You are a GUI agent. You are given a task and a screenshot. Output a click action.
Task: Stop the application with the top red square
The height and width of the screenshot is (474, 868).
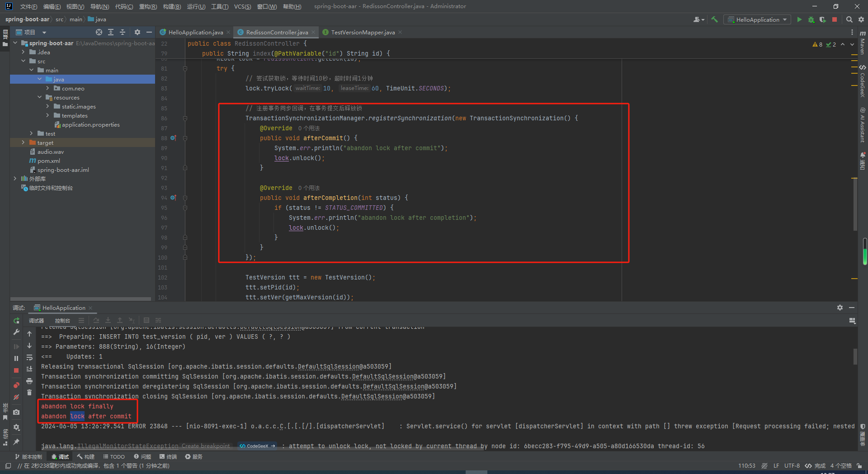[835, 19]
